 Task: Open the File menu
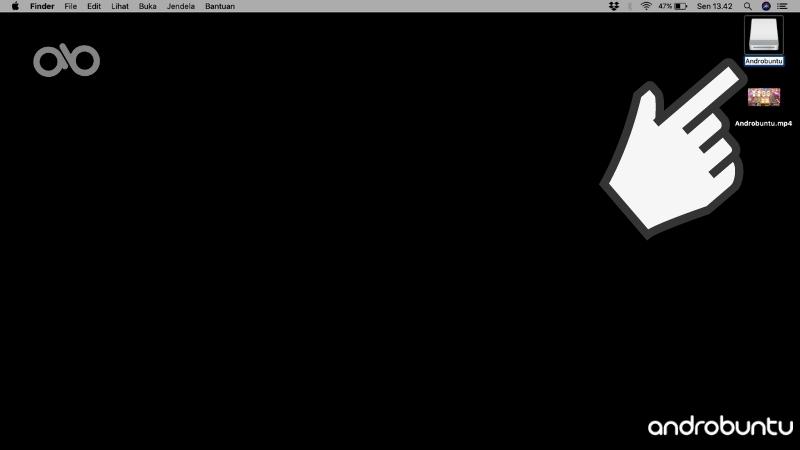pyautogui.click(x=70, y=6)
